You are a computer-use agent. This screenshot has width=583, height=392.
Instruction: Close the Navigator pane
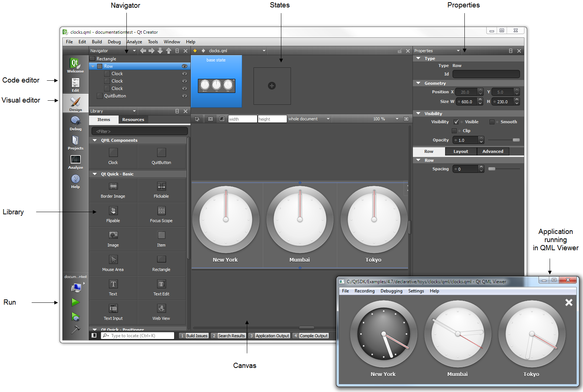(186, 51)
